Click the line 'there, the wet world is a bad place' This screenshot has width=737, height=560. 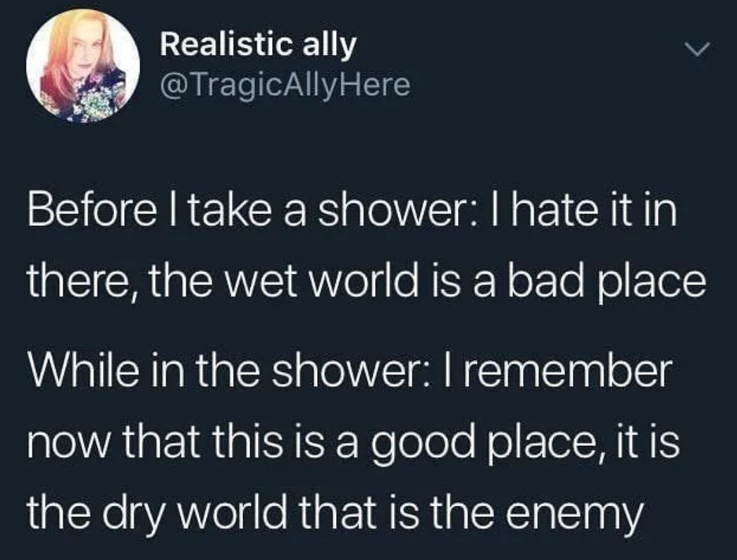366,282
